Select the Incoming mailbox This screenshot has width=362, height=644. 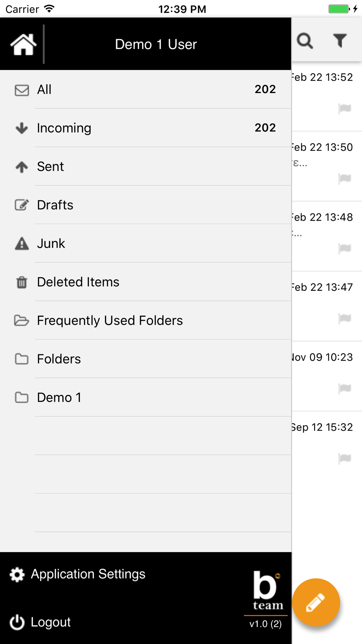coord(146,128)
